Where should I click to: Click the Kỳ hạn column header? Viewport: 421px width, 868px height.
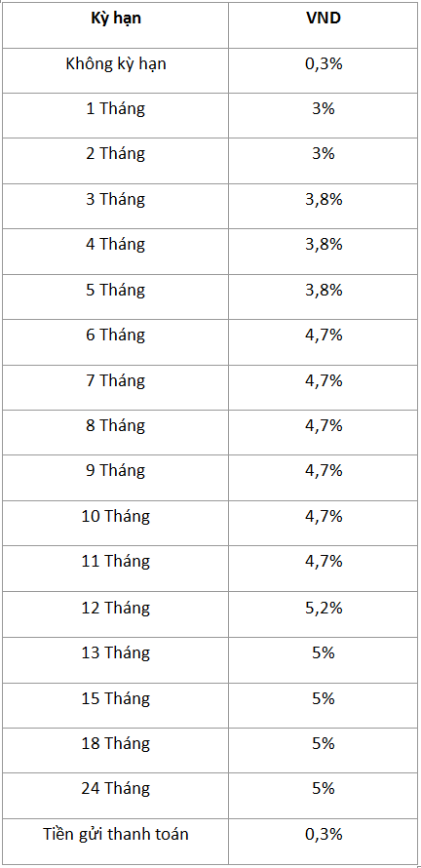click(116, 19)
